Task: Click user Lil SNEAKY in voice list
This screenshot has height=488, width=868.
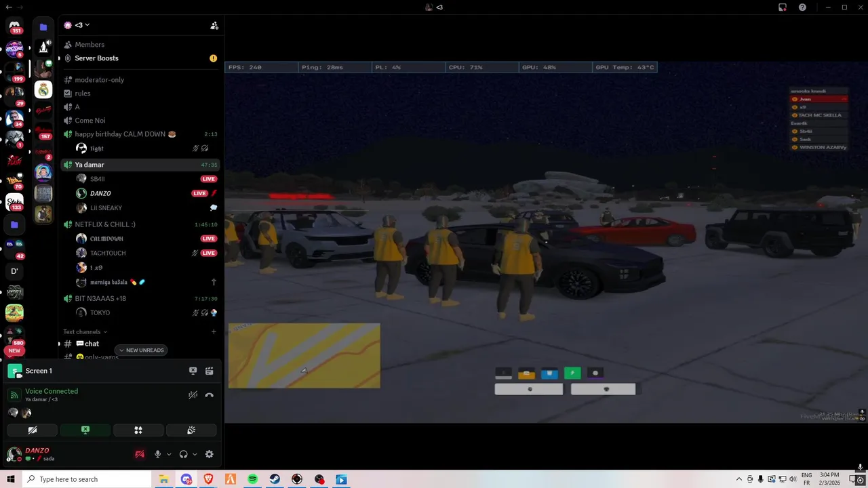Action: [x=146, y=208]
